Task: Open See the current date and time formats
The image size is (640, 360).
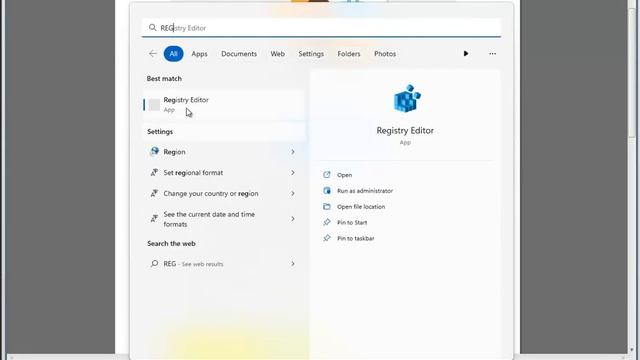Action: [x=224, y=219]
